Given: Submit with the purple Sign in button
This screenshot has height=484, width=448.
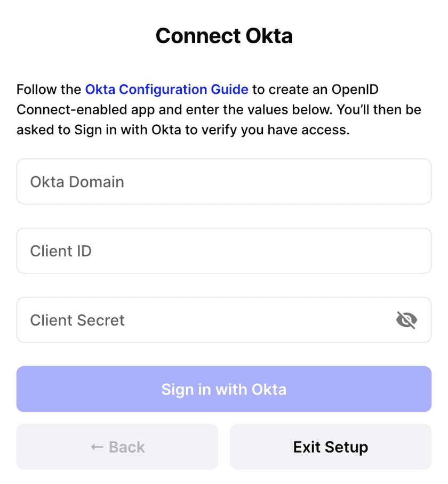Looking at the screenshot, I should tap(223, 389).
